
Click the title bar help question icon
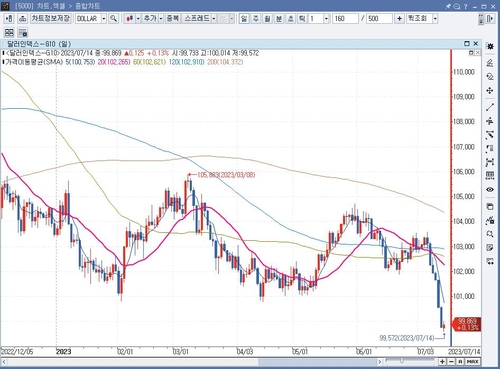[x=466, y=6]
